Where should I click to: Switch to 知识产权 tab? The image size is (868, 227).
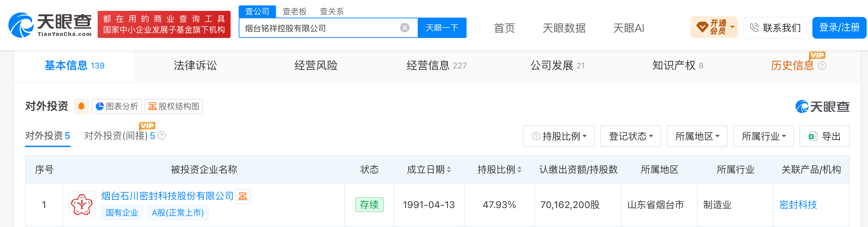[x=678, y=65]
